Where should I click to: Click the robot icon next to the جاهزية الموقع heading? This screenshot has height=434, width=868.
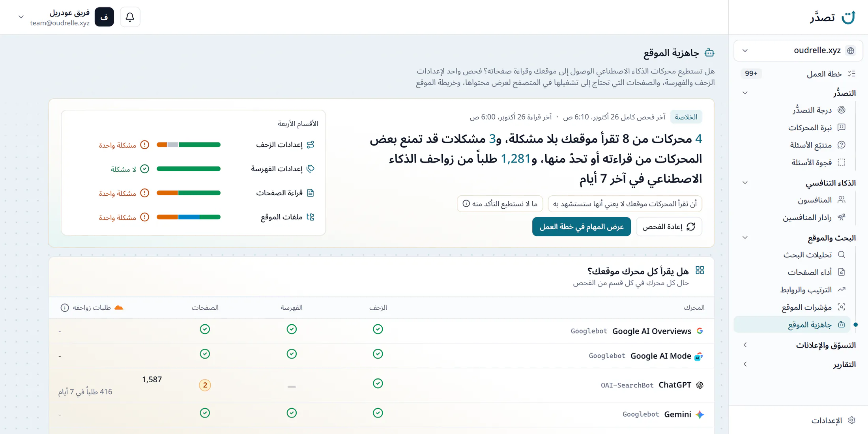(709, 53)
